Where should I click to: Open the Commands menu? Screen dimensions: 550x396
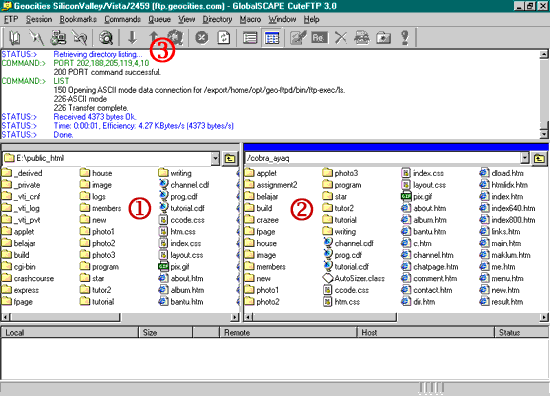click(x=122, y=19)
